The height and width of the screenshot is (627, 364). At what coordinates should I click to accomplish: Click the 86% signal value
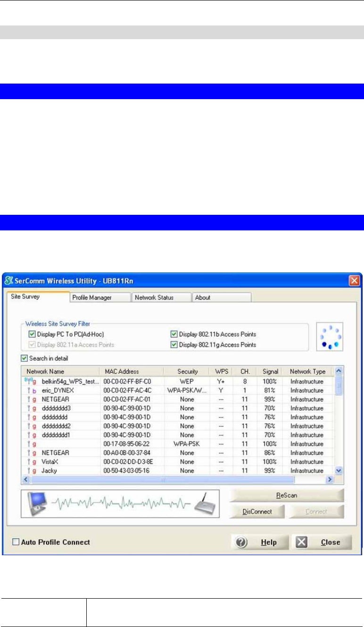(x=270, y=452)
